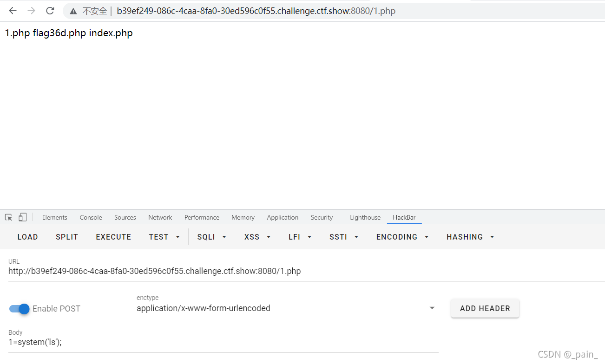Open the Performance tab

point(202,217)
